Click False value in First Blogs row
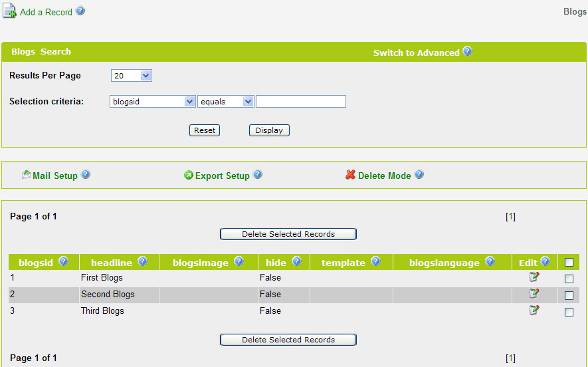 [270, 278]
